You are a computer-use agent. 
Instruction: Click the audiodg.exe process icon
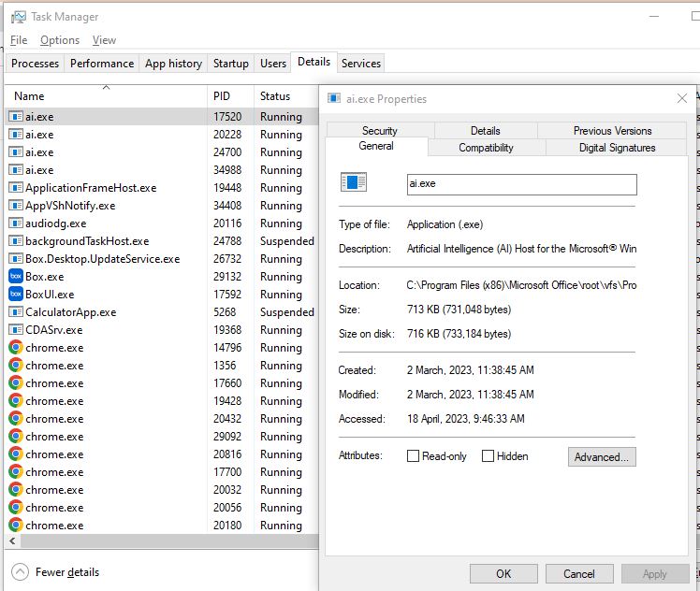coord(16,223)
